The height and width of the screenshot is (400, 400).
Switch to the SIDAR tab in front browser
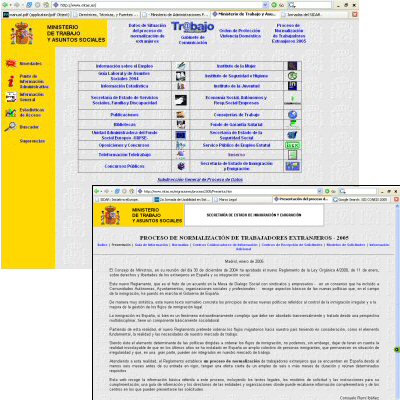pyautogui.click(x=123, y=199)
